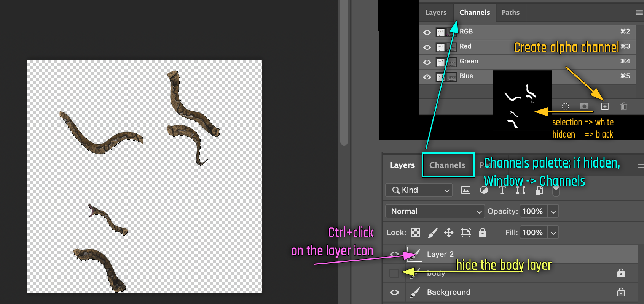Click the Lock position move-arrows icon
The height and width of the screenshot is (304, 644).
coord(449,233)
